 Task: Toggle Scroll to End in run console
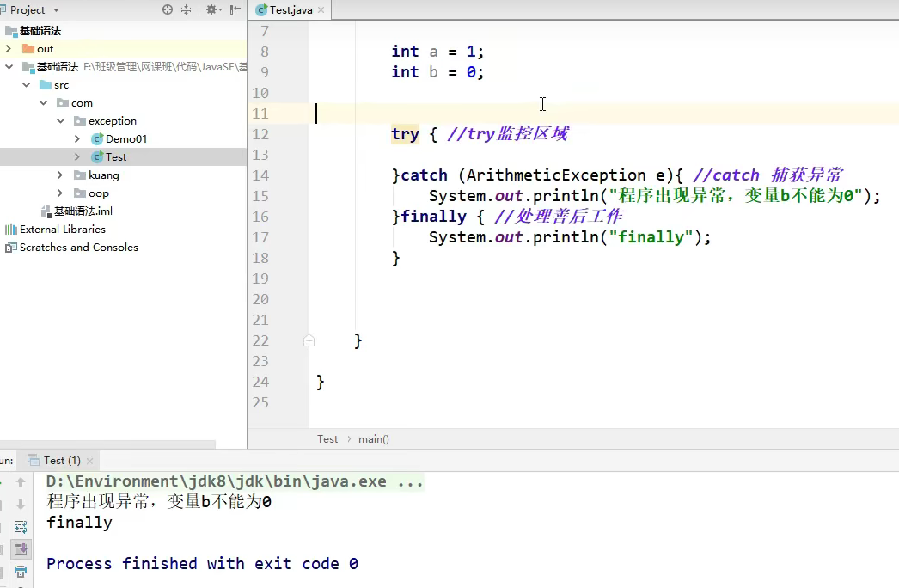pyautogui.click(x=21, y=549)
